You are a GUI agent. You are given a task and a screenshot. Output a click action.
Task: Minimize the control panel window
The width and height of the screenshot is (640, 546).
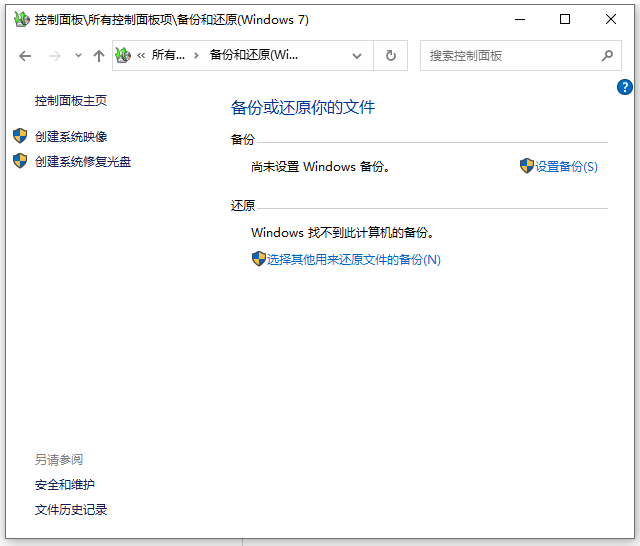(520, 19)
